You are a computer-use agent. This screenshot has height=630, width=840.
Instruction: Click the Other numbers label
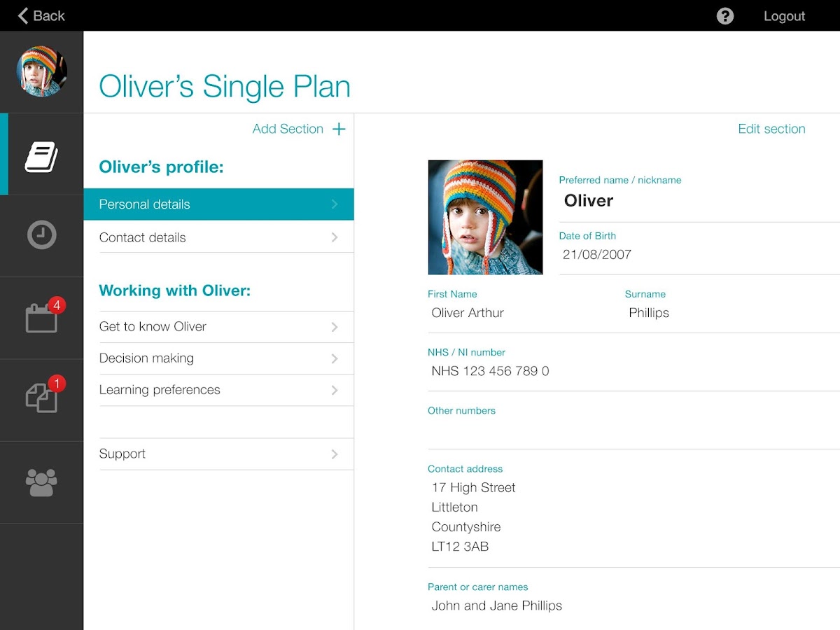461,411
